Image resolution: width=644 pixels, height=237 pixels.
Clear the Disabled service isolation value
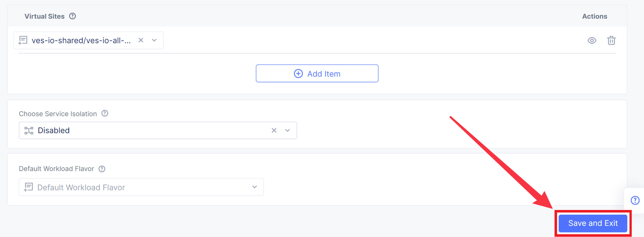(x=274, y=130)
